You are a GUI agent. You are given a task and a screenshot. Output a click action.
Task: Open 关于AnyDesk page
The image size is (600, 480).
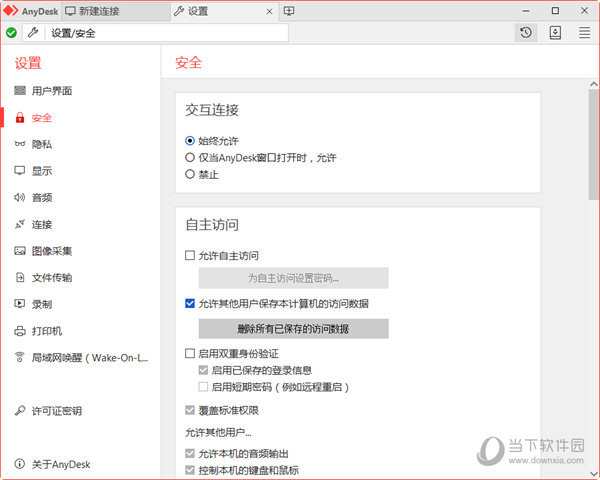[61, 464]
